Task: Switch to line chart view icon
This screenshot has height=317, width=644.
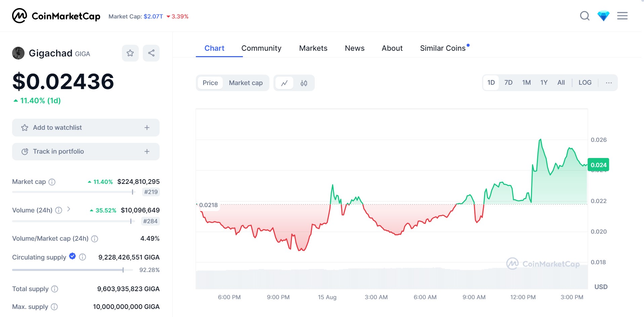Action: coord(284,83)
